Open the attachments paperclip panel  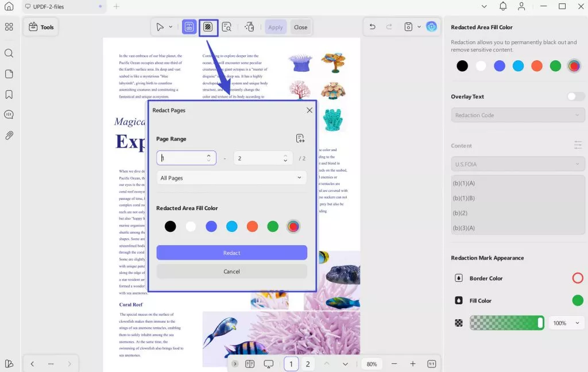click(9, 135)
